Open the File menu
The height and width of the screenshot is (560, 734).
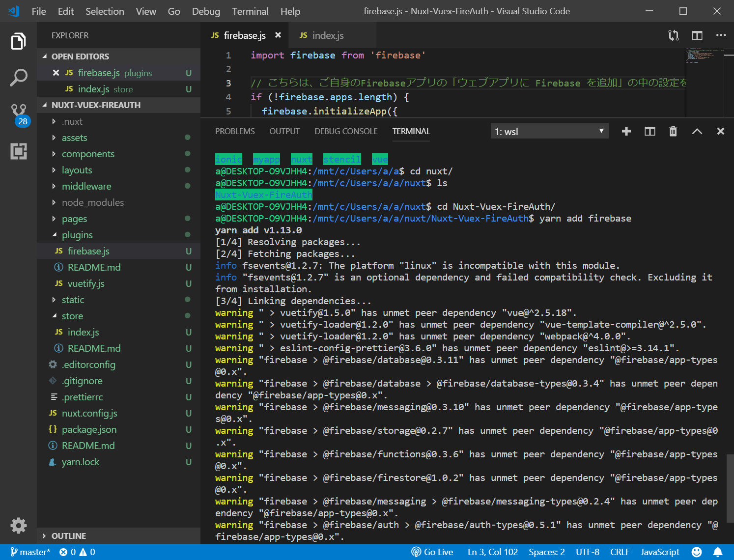(39, 11)
